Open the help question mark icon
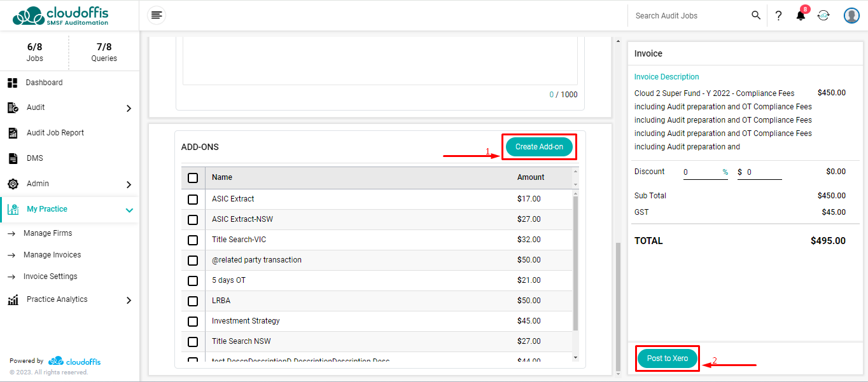The width and height of the screenshot is (868, 382). click(x=778, y=16)
